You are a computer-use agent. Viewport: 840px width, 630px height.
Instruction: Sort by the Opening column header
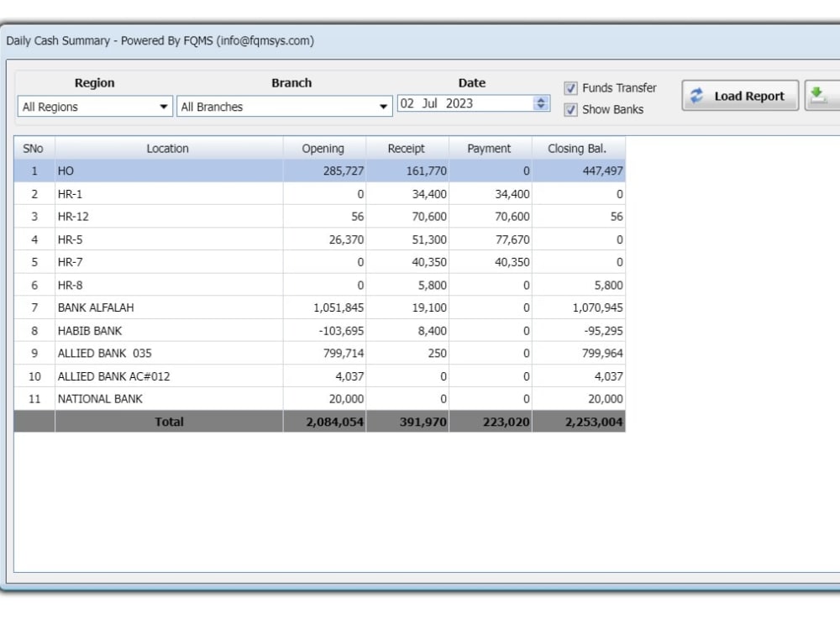(323, 149)
